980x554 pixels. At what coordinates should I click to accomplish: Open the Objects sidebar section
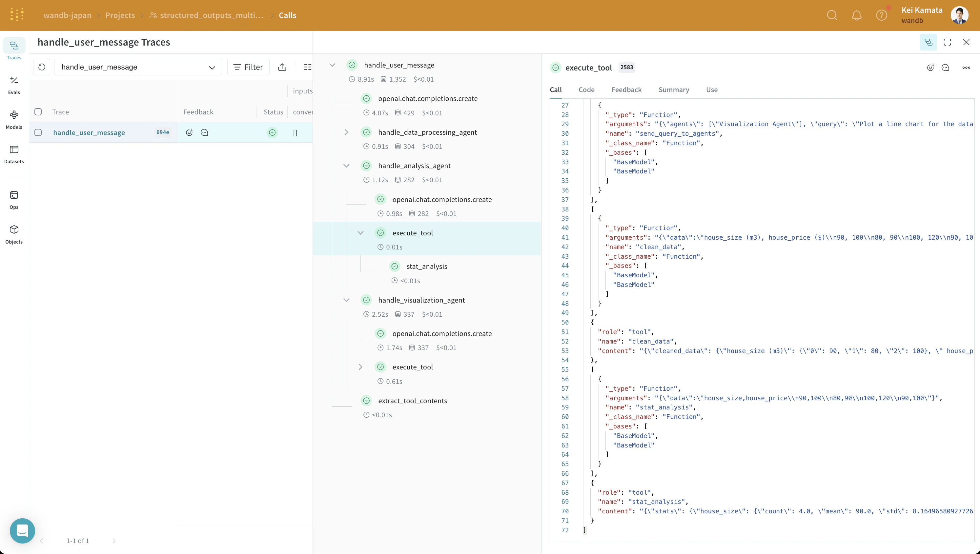(x=14, y=234)
